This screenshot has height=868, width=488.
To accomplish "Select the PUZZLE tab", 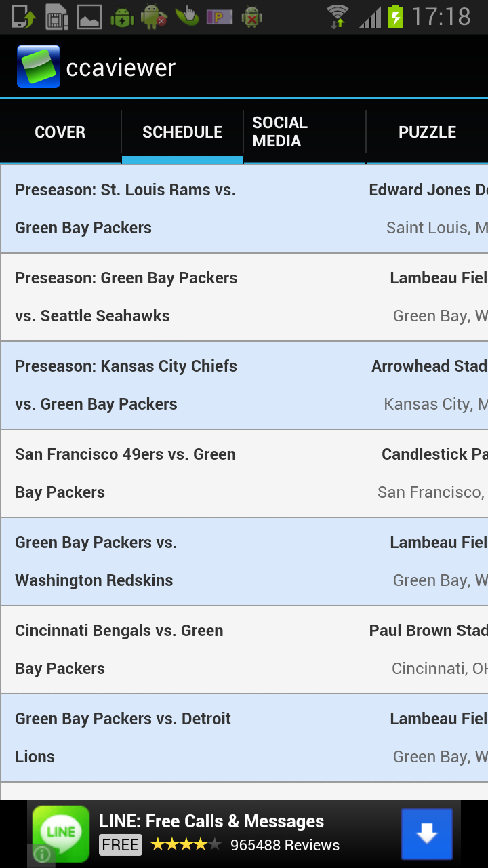I will coord(427,132).
